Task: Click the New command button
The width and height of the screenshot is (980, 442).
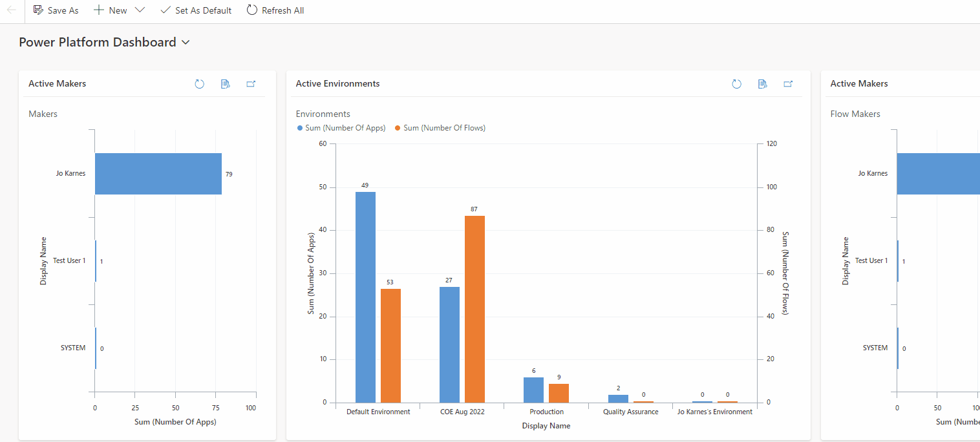Action: [x=111, y=10]
